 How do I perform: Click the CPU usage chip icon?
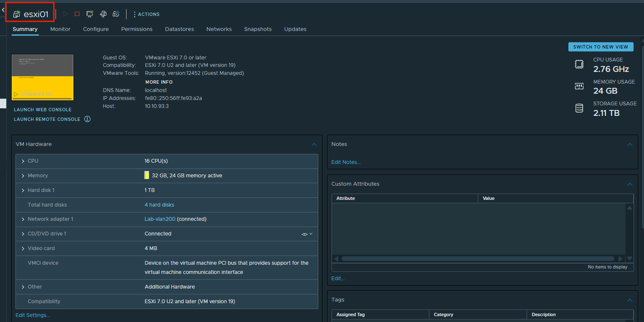pyautogui.click(x=579, y=64)
